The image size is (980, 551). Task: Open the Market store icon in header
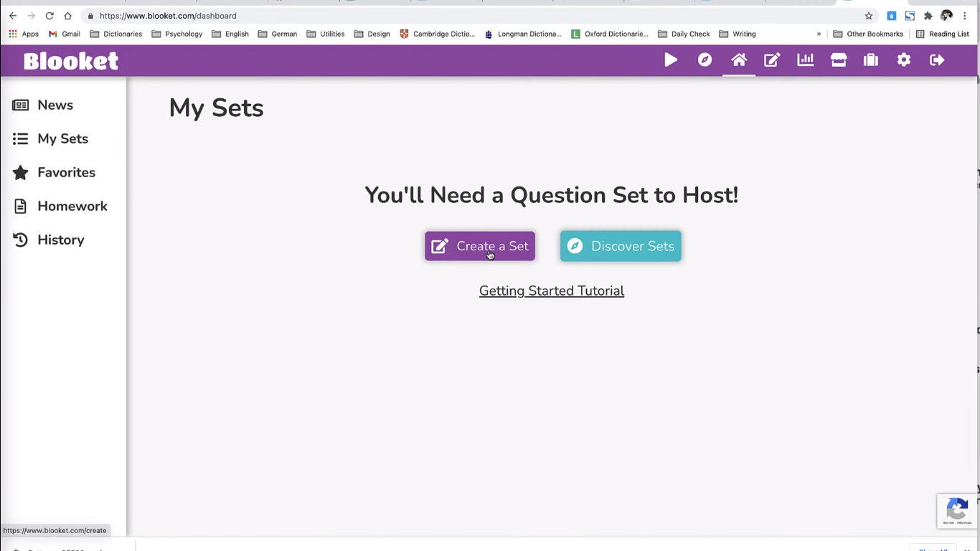coord(839,60)
